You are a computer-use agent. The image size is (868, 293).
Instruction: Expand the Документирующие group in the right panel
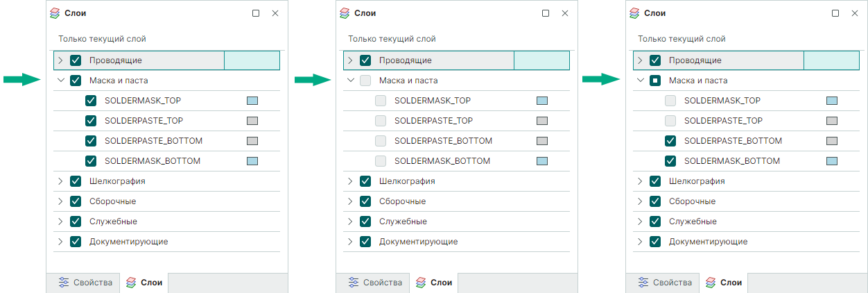tap(640, 242)
